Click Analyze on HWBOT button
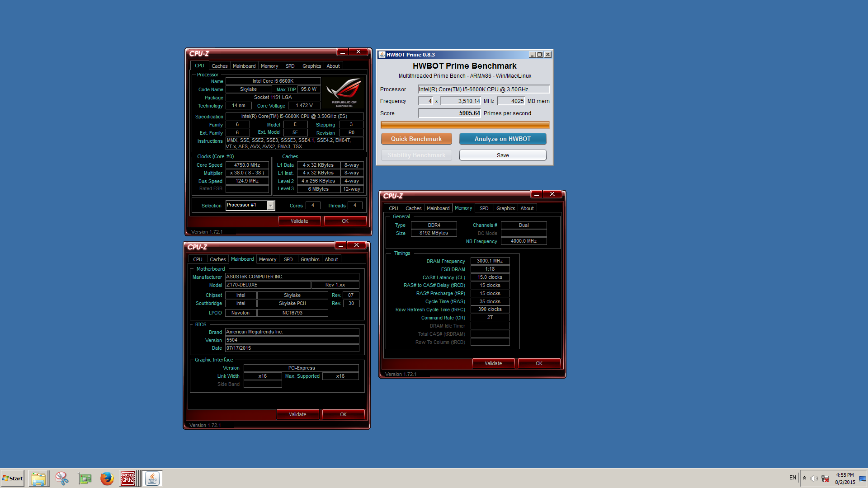Screen dimensions: 868x488 pos(503,139)
